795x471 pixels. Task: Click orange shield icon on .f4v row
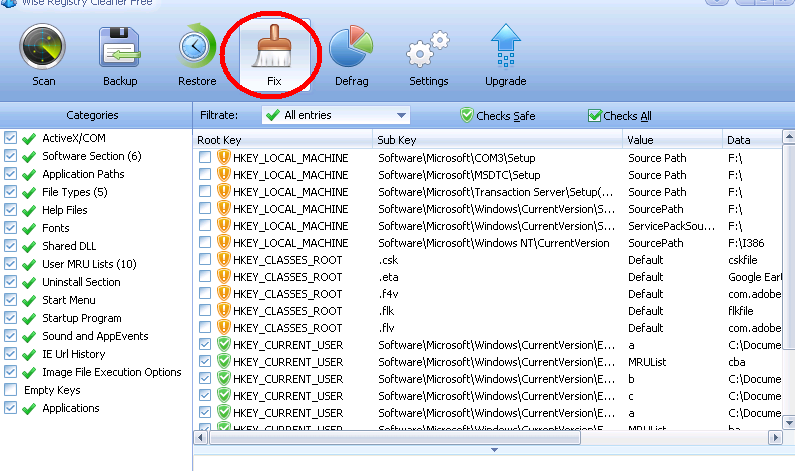click(x=224, y=293)
